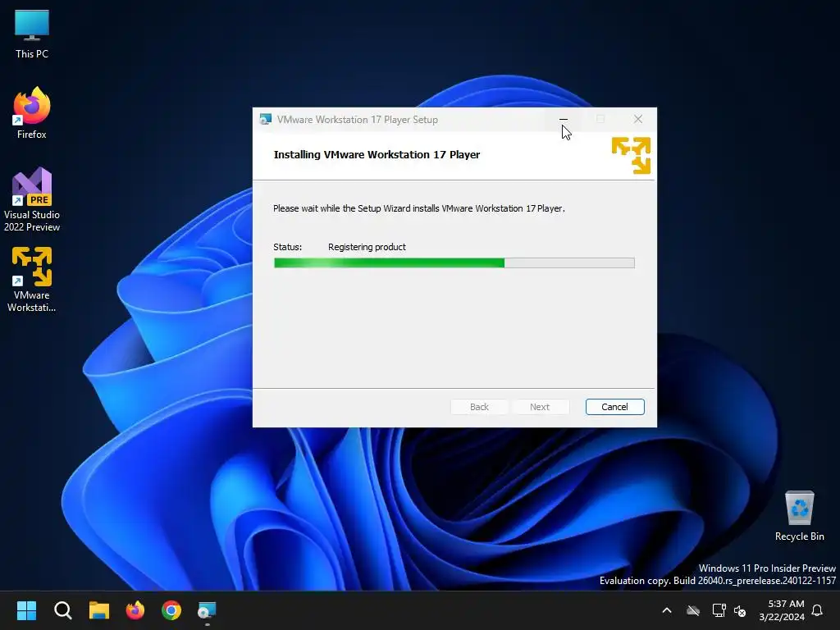The image size is (840, 630).
Task: Click the installer icon in the setup title bar
Action: click(x=265, y=119)
